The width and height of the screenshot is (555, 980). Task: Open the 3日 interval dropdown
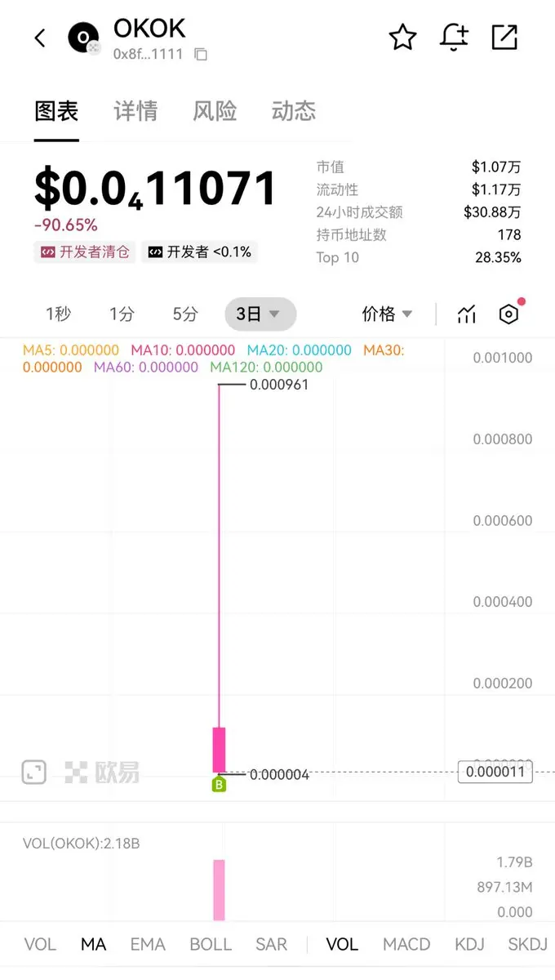click(x=260, y=314)
